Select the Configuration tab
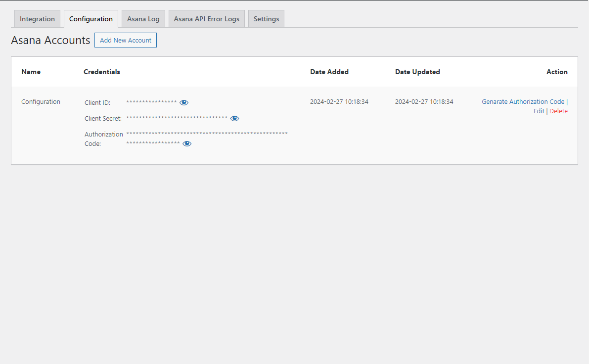The image size is (589, 364). click(x=91, y=19)
